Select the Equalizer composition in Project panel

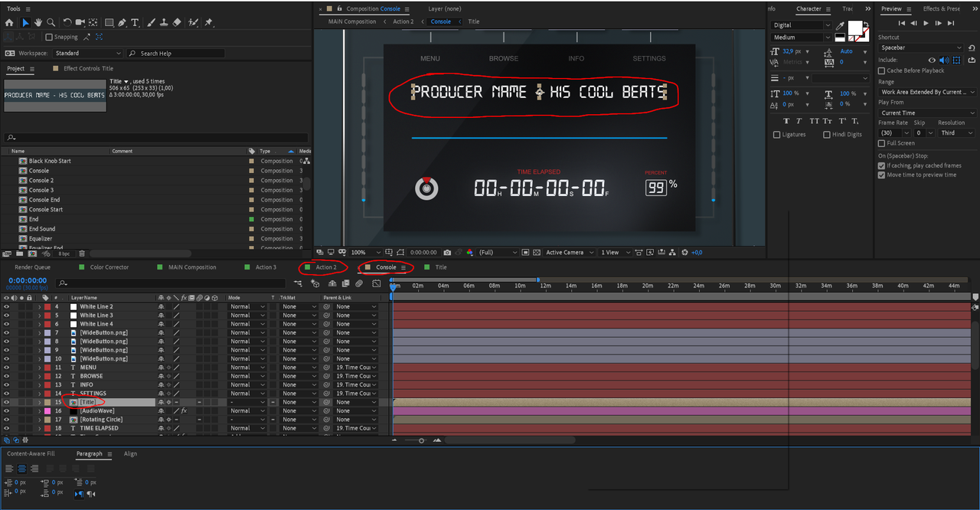(x=41, y=238)
